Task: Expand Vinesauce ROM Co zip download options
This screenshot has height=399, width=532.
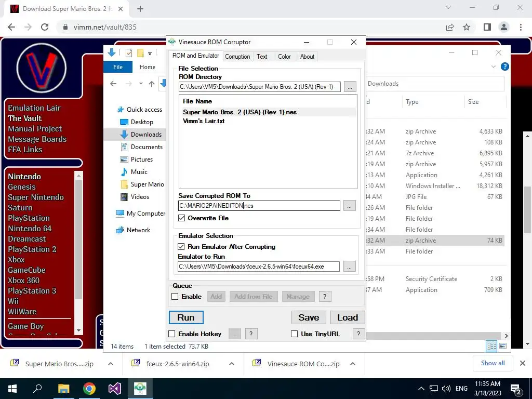Action: [353, 364]
